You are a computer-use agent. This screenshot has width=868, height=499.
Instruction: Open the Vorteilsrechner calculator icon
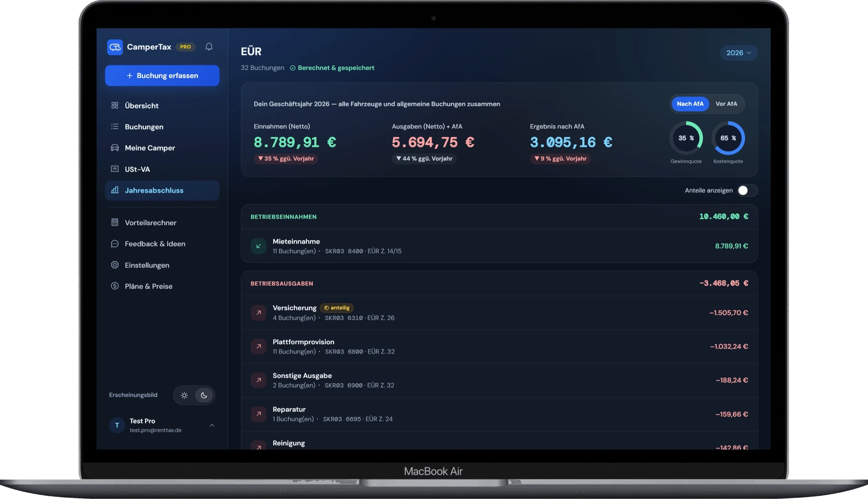[x=115, y=222]
